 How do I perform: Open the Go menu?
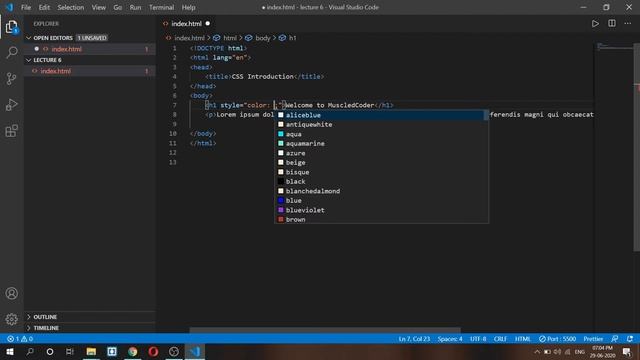[118, 7]
